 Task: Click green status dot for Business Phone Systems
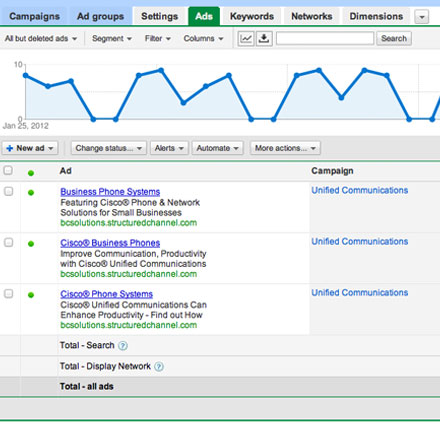click(31, 193)
